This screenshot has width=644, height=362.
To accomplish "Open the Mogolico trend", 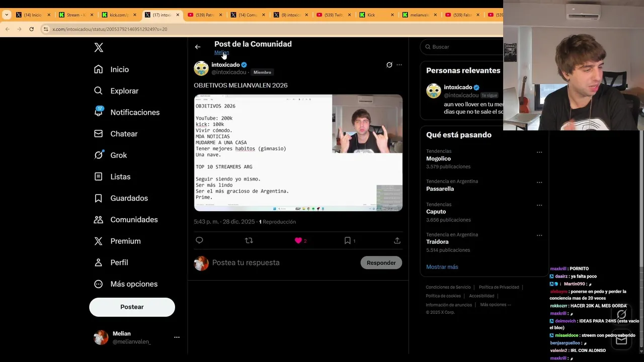I will tap(438, 158).
